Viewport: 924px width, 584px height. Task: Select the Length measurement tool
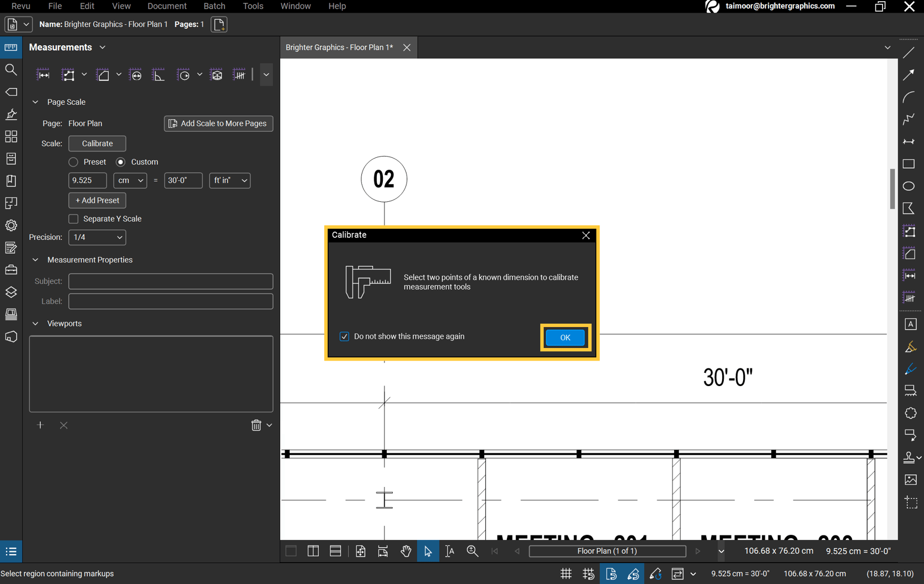[x=43, y=74]
